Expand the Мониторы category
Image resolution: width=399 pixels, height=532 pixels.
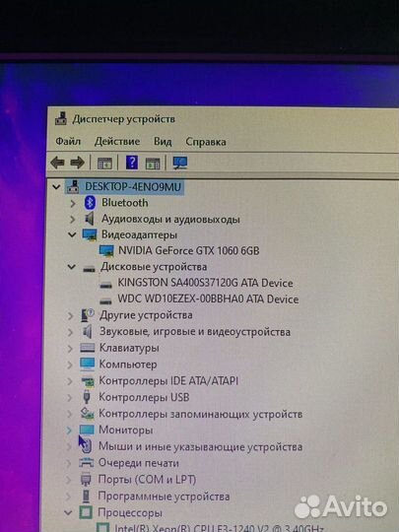[x=69, y=431]
